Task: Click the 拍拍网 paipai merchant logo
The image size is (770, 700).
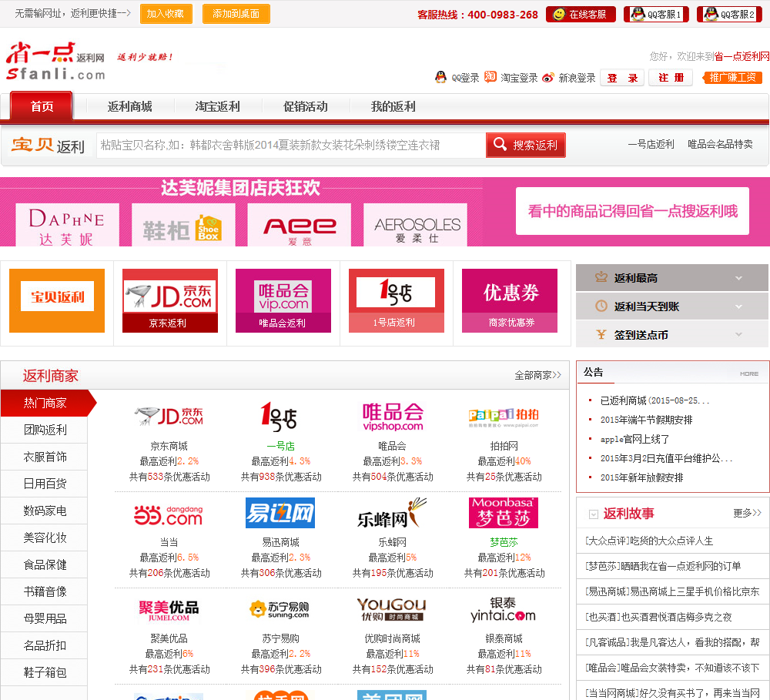Action: 504,417
